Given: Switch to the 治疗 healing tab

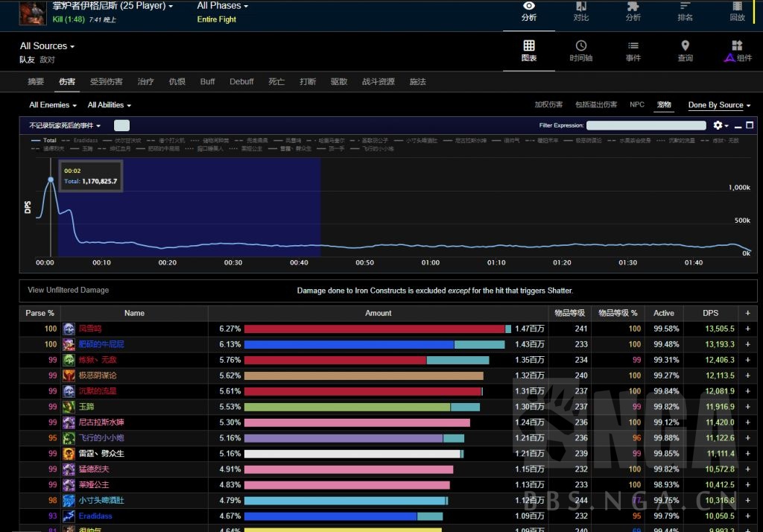Looking at the screenshot, I should coord(146,82).
